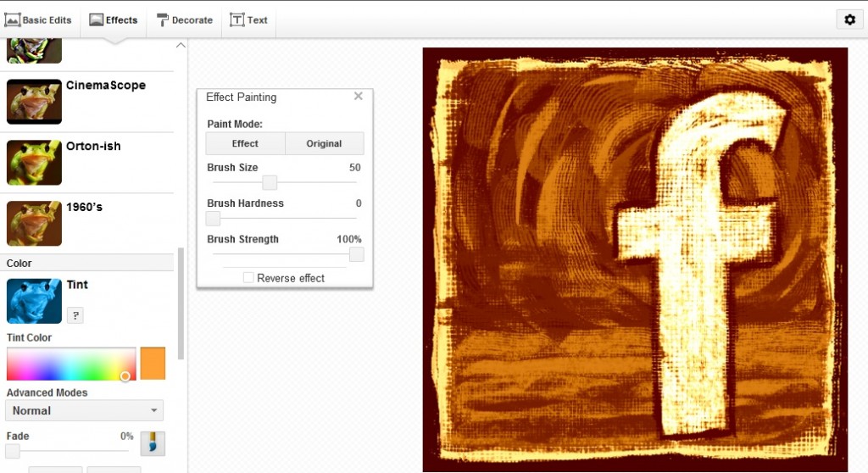Open the Text tab
The height and width of the screenshot is (473, 868).
point(248,20)
